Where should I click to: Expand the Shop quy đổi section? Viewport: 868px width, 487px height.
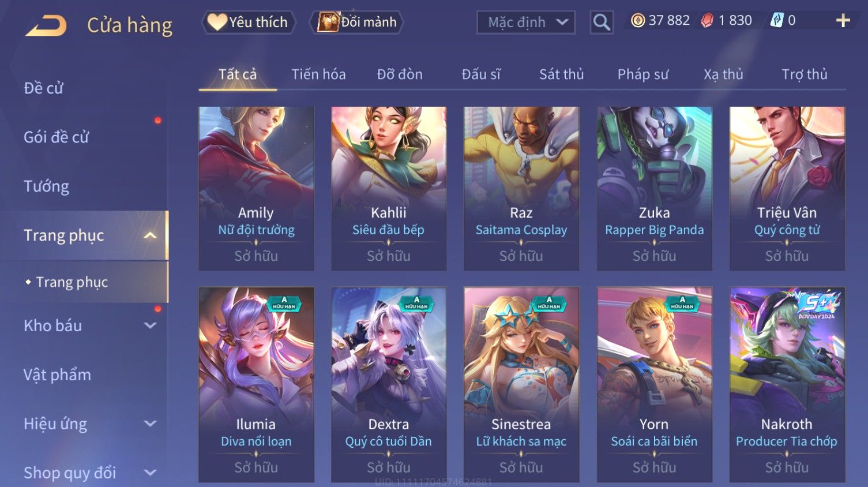pos(150,473)
